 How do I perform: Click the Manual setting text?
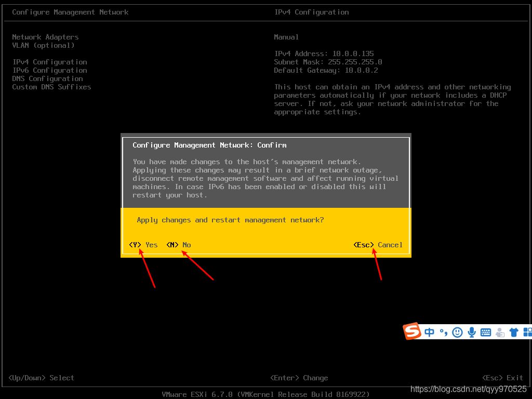pyautogui.click(x=286, y=37)
